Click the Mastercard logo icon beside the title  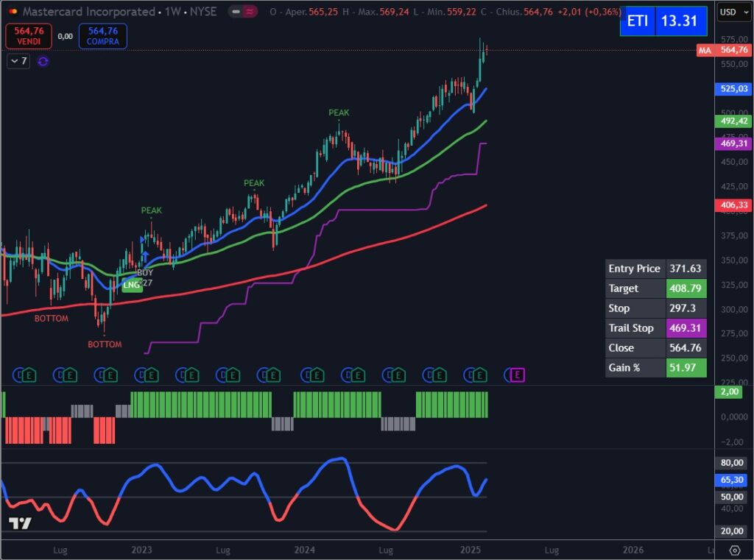(x=12, y=13)
